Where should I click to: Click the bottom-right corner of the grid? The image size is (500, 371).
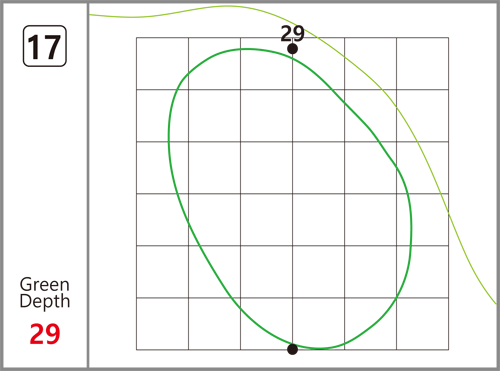(448, 350)
